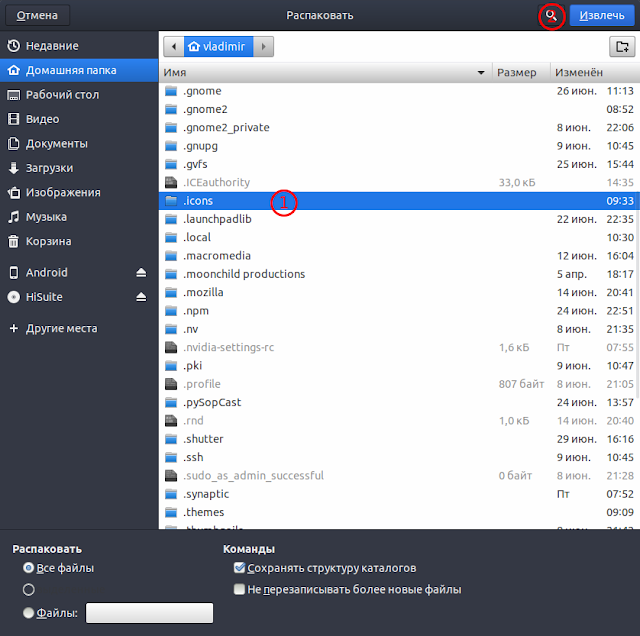Select the .gnupg folder name
The width and height of the screenshot is (640, 636).
(200, 146)
